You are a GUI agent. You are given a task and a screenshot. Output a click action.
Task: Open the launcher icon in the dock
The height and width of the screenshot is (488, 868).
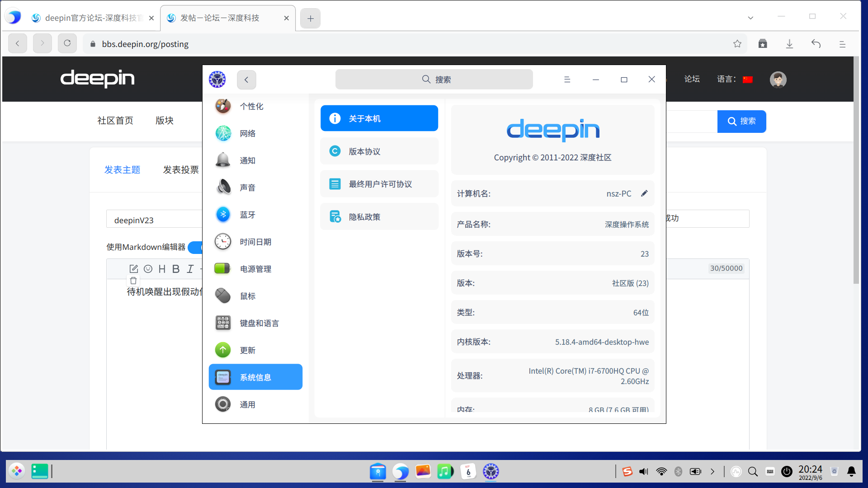[17, 471]
